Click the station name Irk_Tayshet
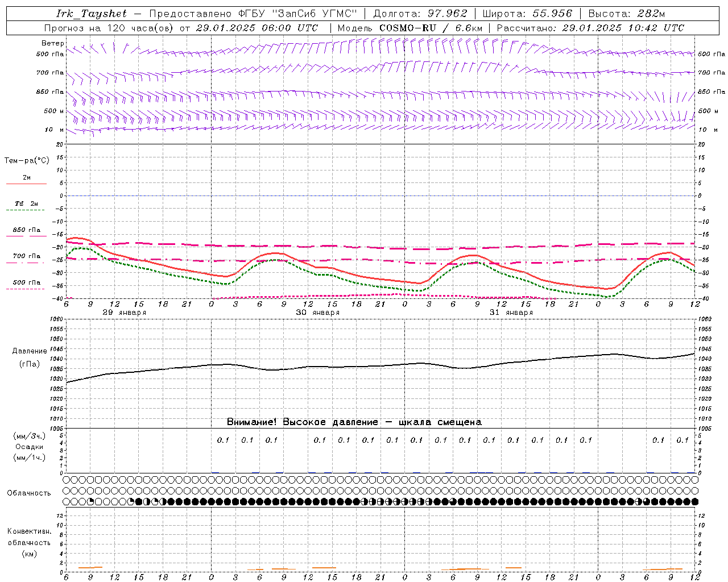 point(92,14)
